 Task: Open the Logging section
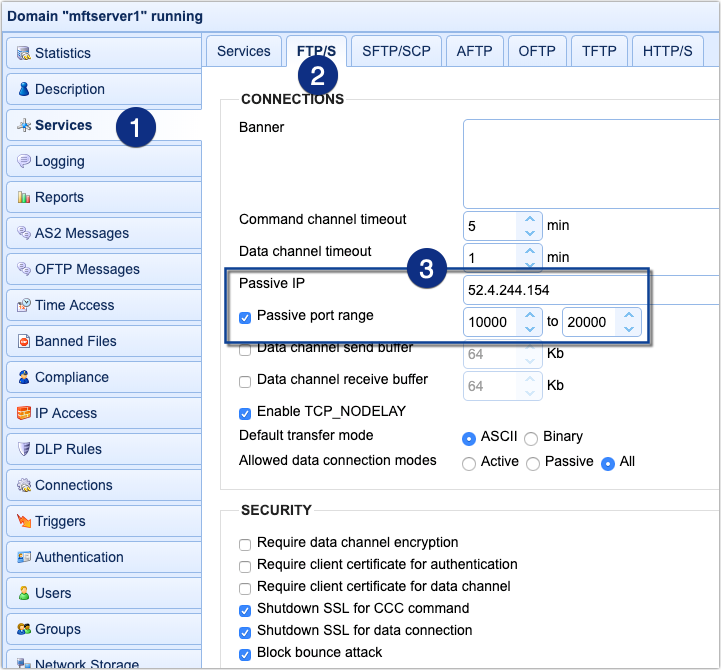coord(104,161)
